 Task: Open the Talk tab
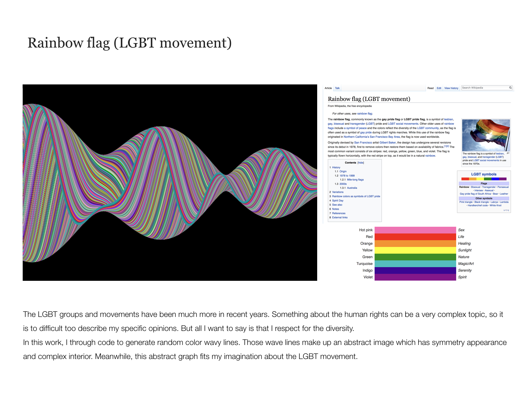coord(337,88)
